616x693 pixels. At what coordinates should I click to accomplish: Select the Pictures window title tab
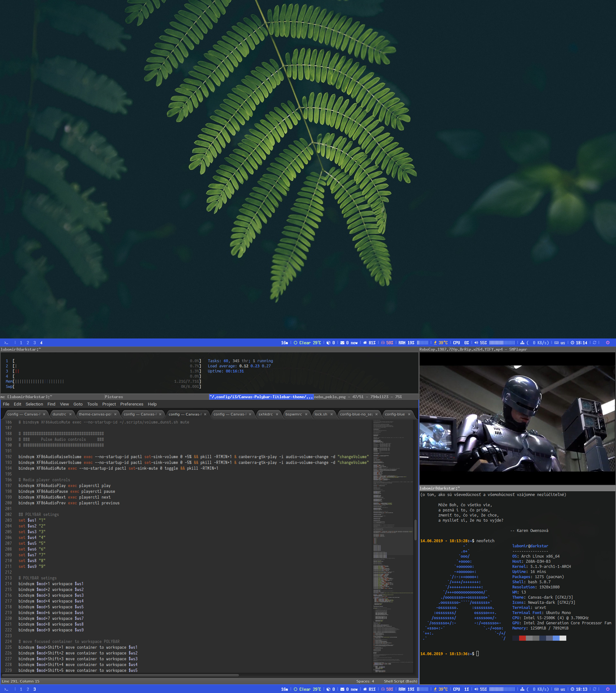pos(157,397)
